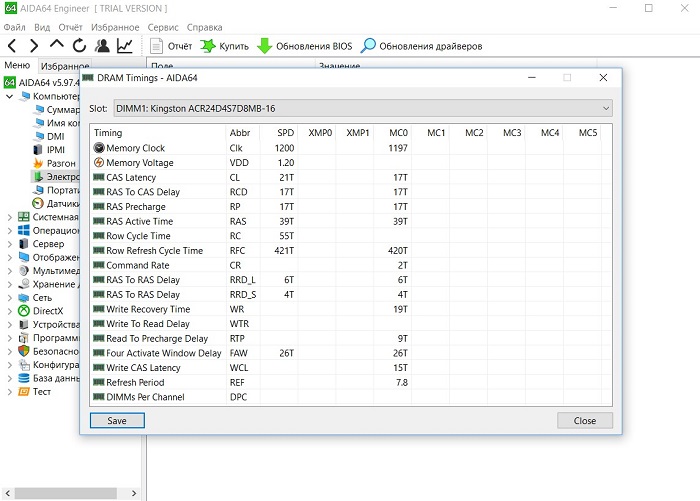Viewport: 700px width, 501px height.
Task: Click the up-level arrow toolbar icon
Action: coord(57,44)
